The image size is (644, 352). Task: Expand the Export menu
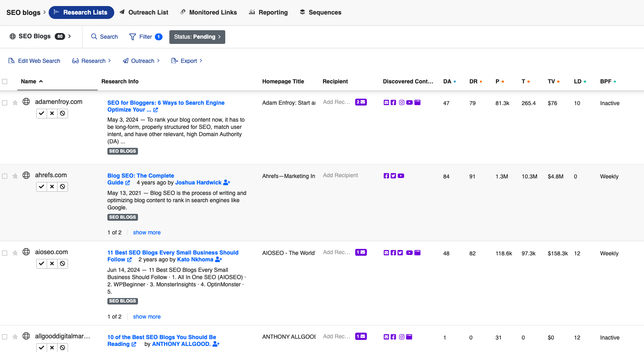point(187,61)
